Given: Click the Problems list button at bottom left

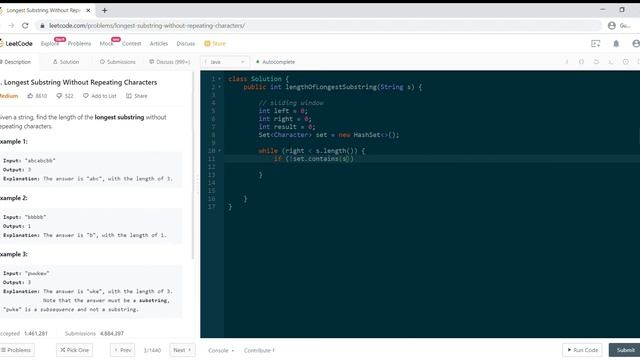Looking at the screenshot, I should (x=16, y=350).
